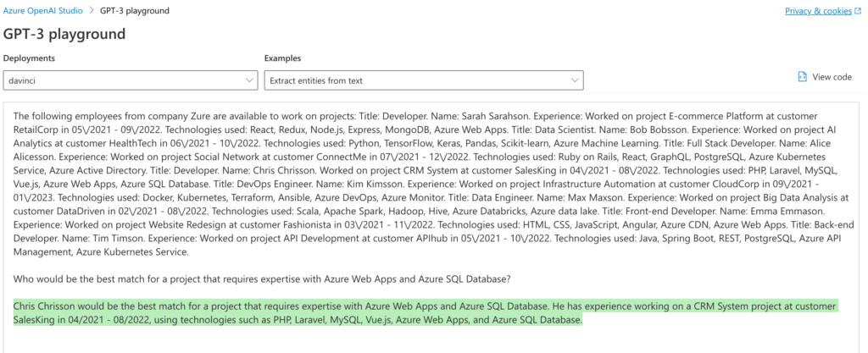
Task: Click the Deployments field label
Action: (x=29, y=58)
